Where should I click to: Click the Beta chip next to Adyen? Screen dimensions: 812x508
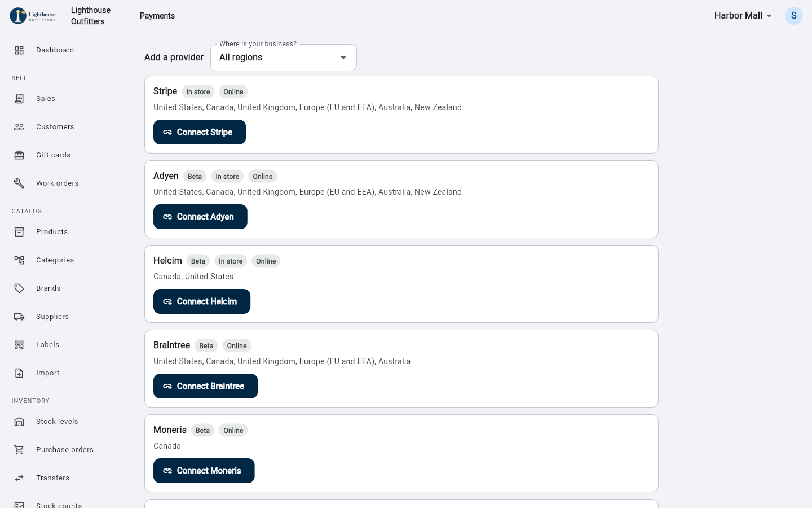tap(195, 177)
